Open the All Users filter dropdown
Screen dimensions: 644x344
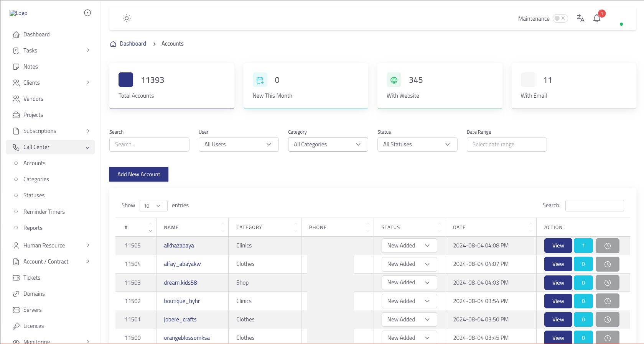[x=238, y=144]
